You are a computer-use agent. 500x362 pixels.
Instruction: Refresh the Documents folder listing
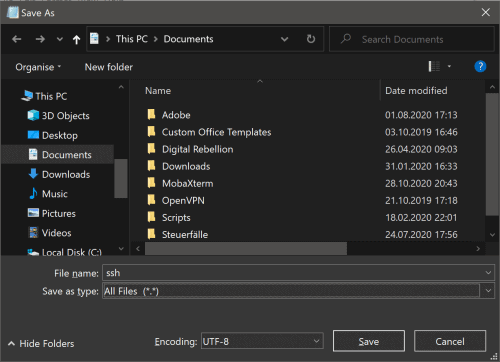[311, 39]
